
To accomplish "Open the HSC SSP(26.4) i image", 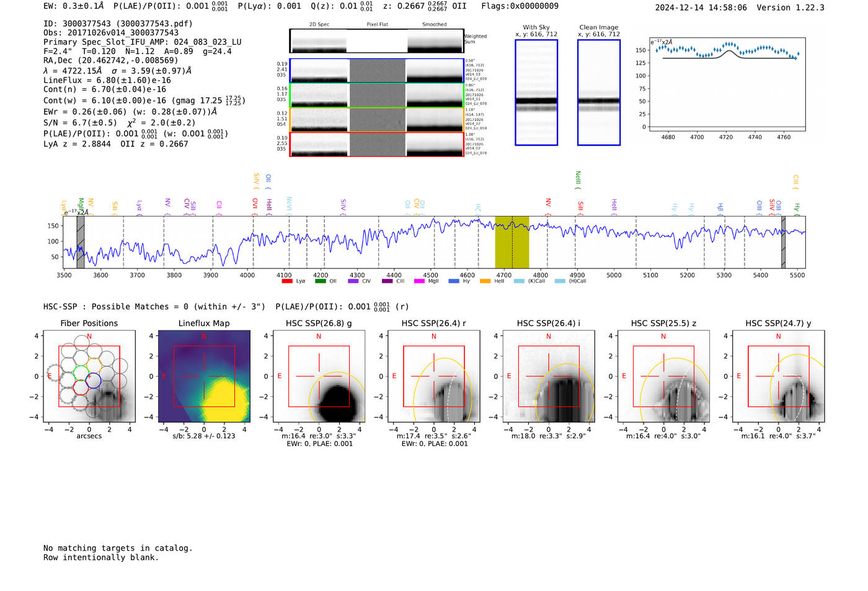I will (x=548, y=376).
